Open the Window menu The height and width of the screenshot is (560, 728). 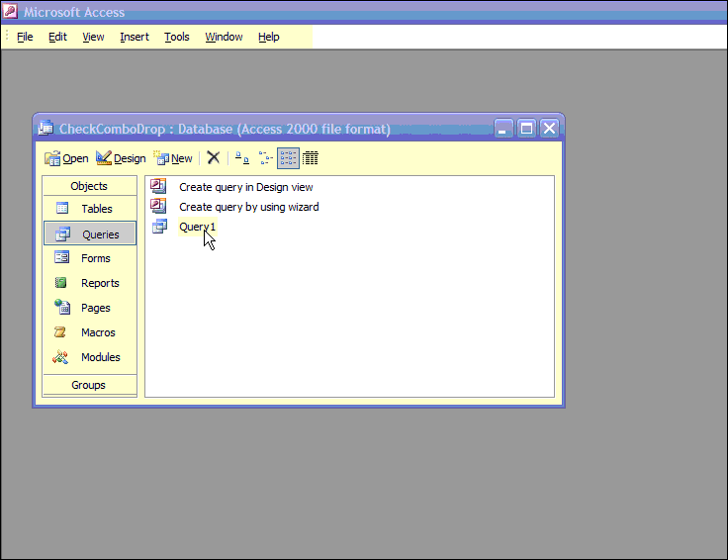(224, 37)
